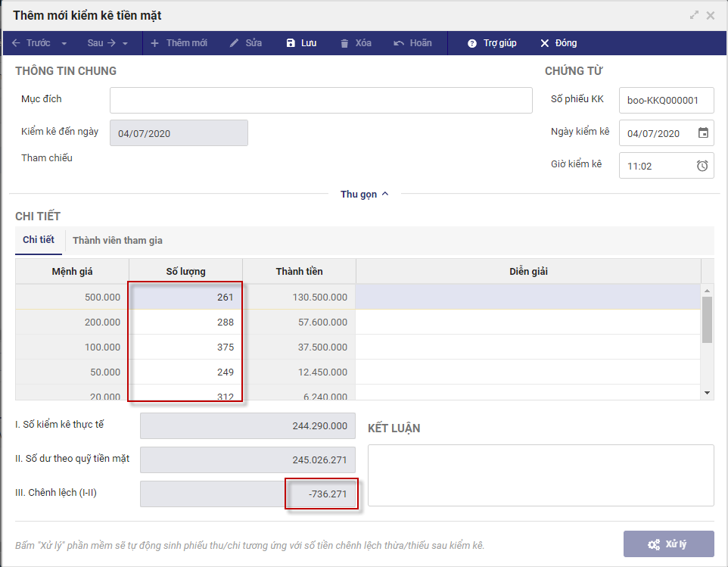Click quantity cell 261
This screenshot has width=728, height=567.
pyautogui.click(x=185, y=297)
